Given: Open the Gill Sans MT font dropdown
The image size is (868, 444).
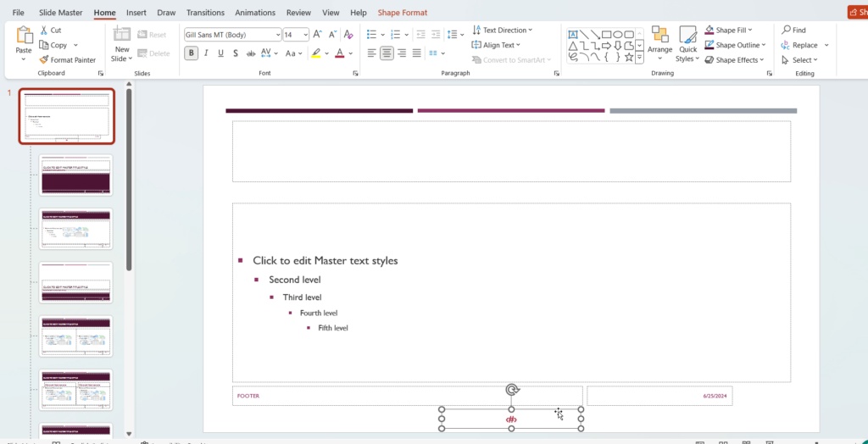Looking at the screenshot, I should 277,35.
